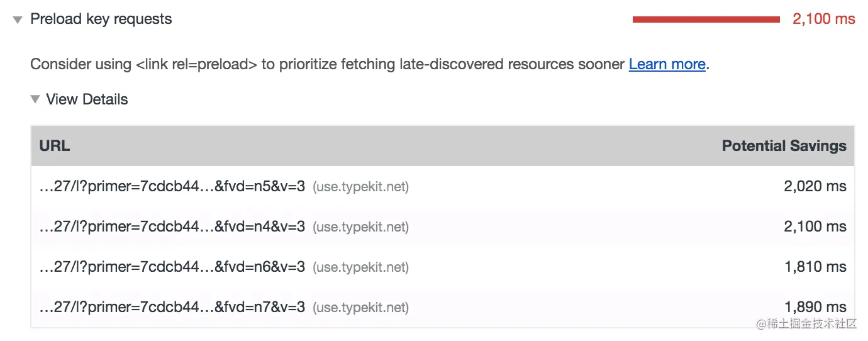
Task: Click use.typekit.net host in the fvd=n5 row
Action: pos(361,187)
